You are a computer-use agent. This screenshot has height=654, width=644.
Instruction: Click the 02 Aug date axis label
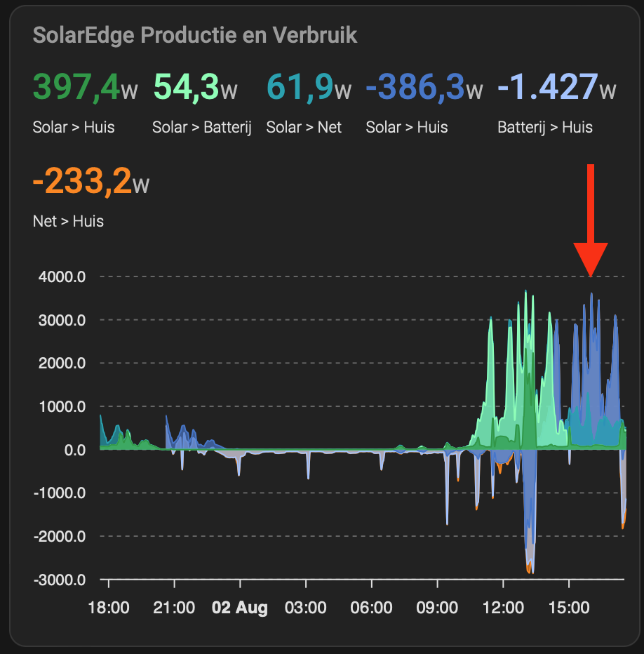tap(240, 608)
